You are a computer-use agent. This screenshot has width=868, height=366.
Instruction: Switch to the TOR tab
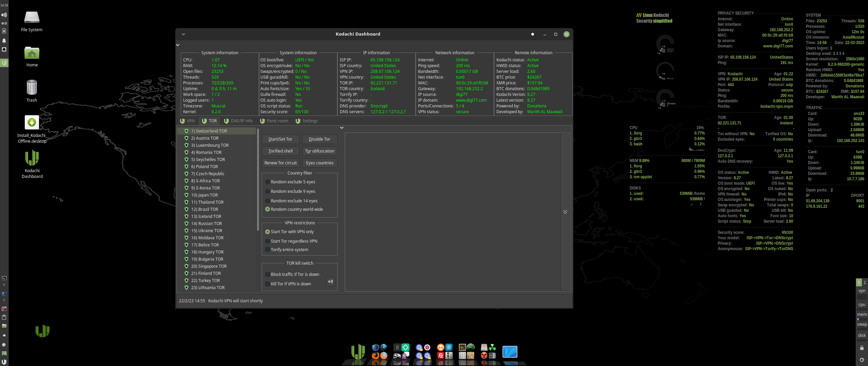coord(209,121)
